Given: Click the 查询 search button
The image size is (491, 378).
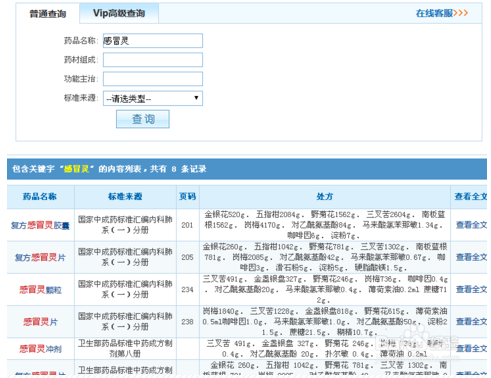Looking at the screenshot, I should tap(143, 119).
